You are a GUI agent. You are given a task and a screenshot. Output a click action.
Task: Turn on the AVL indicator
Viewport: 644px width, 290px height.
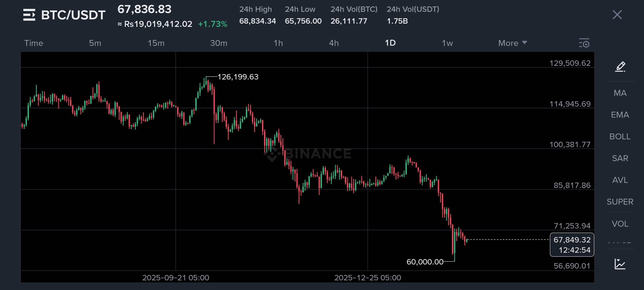[x=620, y=180]
